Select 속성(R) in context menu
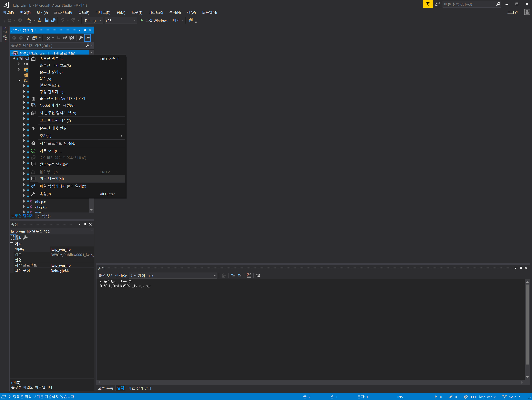This screenshot has height=400, width=532. [x=77, y=194]
